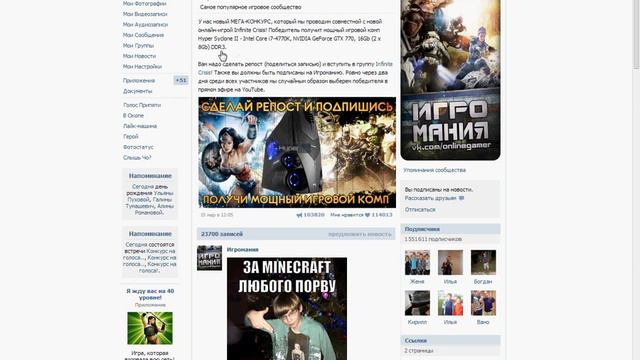Viewport: 640px width, 360px height.
Task: Open subscriber Богдан's photo
Action: click(x=483, y=262)
